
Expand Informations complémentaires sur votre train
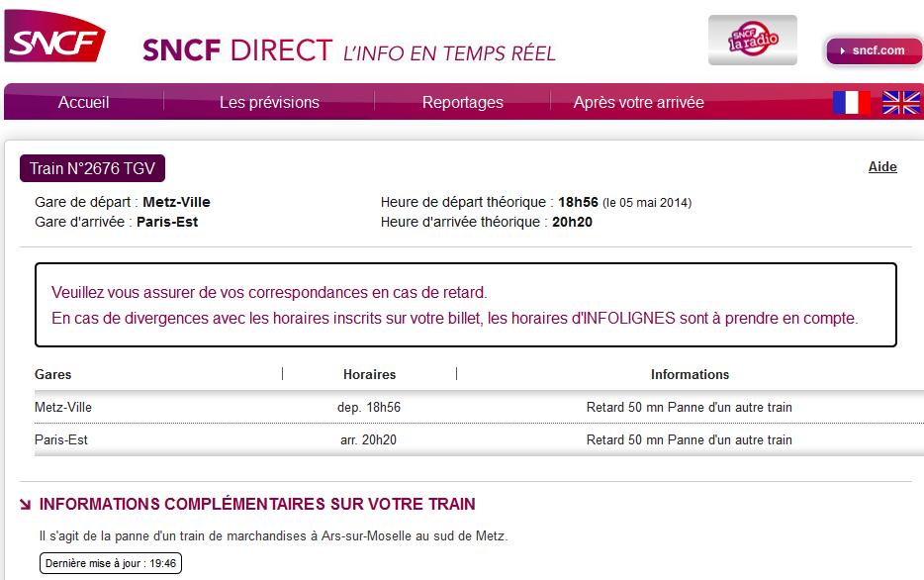coord(257,504)
